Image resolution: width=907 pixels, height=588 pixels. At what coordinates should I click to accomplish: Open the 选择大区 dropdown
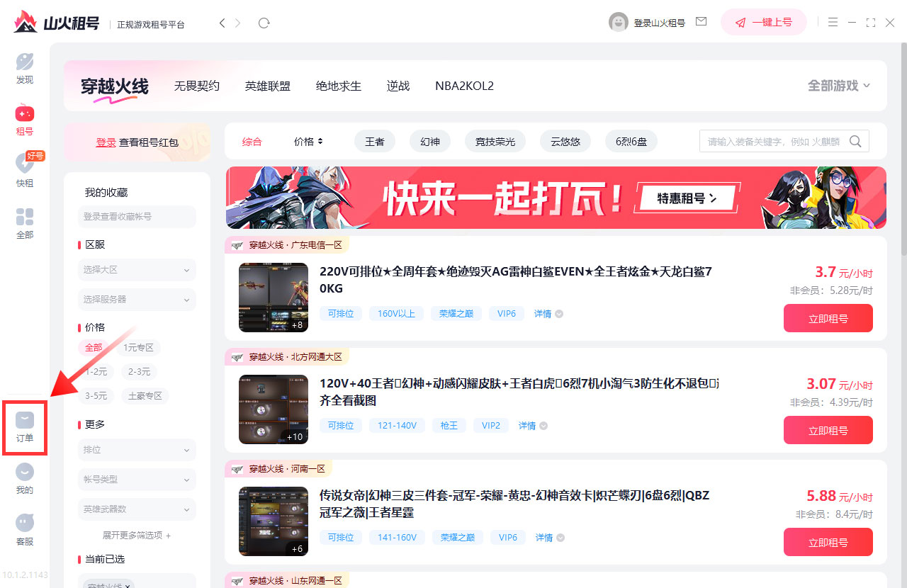(x=137, y=270)
